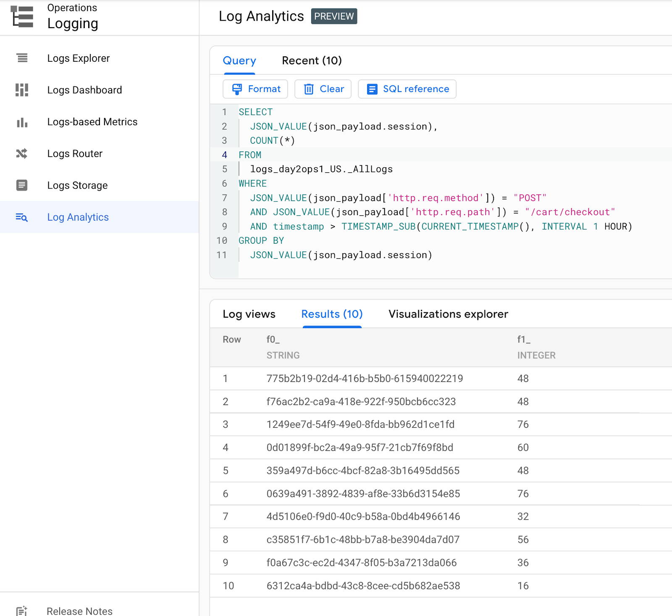Click the paint roller icon on Format
The width and height of the screenshot is (672, 616).
(x=237, y=89)
